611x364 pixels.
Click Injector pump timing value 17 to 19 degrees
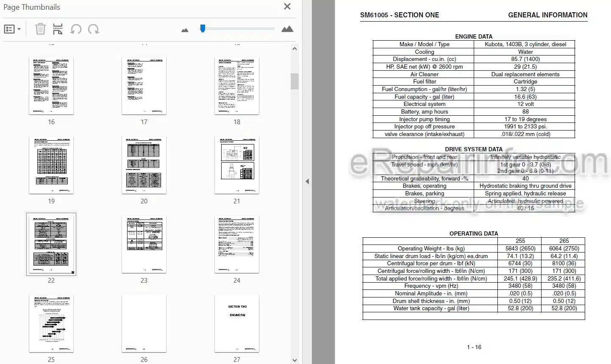[525, 119]
